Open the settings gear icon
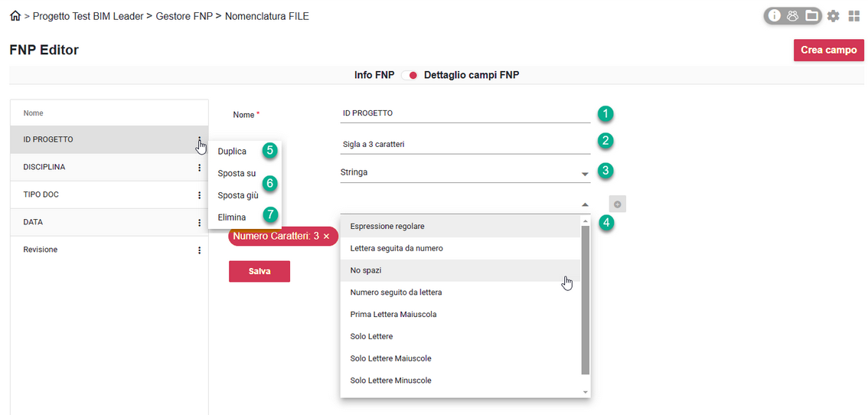This screenshot has height=415, width=868. (x=834, y=15)
